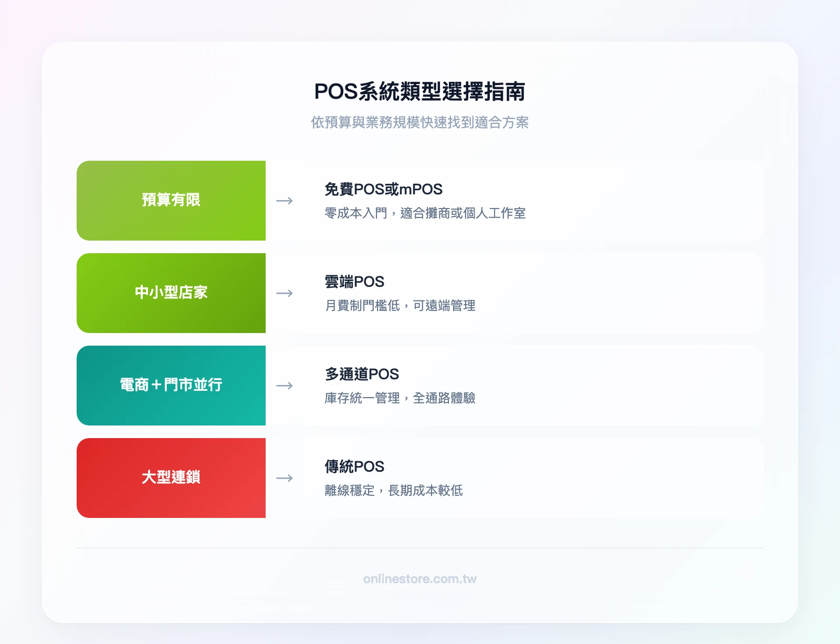840x644 pixels.
Task: Toggle the green 預算有限 block
Action: point(172,201)
